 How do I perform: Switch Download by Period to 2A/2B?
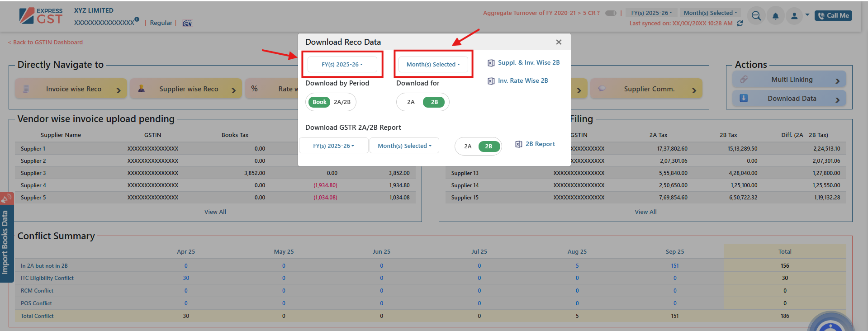click(x=342, y=102)
